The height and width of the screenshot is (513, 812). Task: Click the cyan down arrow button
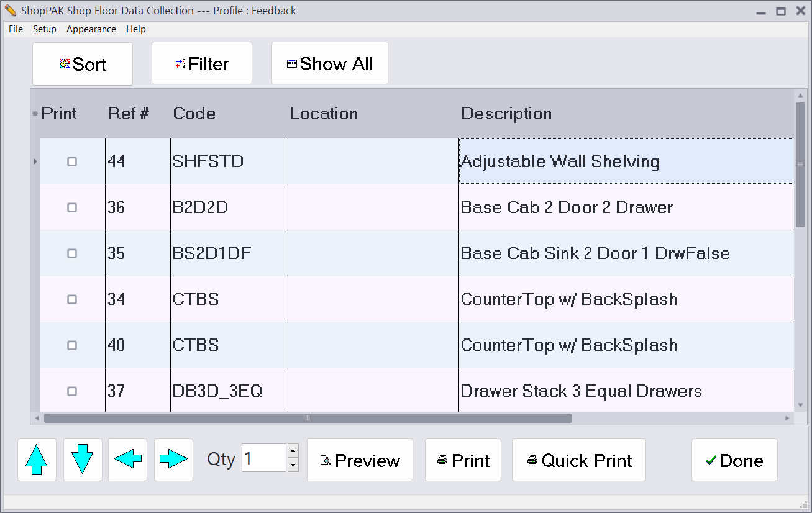click(83, 460)
